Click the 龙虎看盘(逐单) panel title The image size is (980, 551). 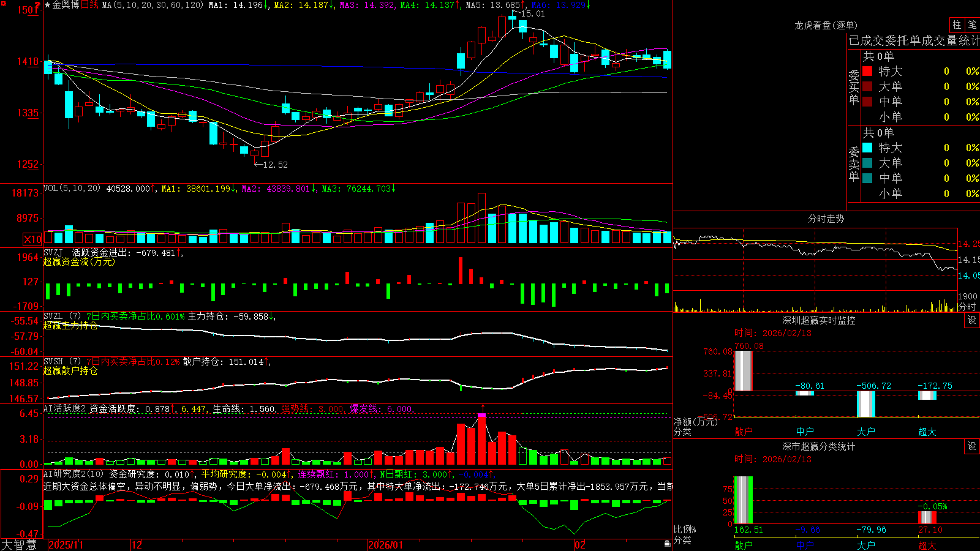(826, 25)
